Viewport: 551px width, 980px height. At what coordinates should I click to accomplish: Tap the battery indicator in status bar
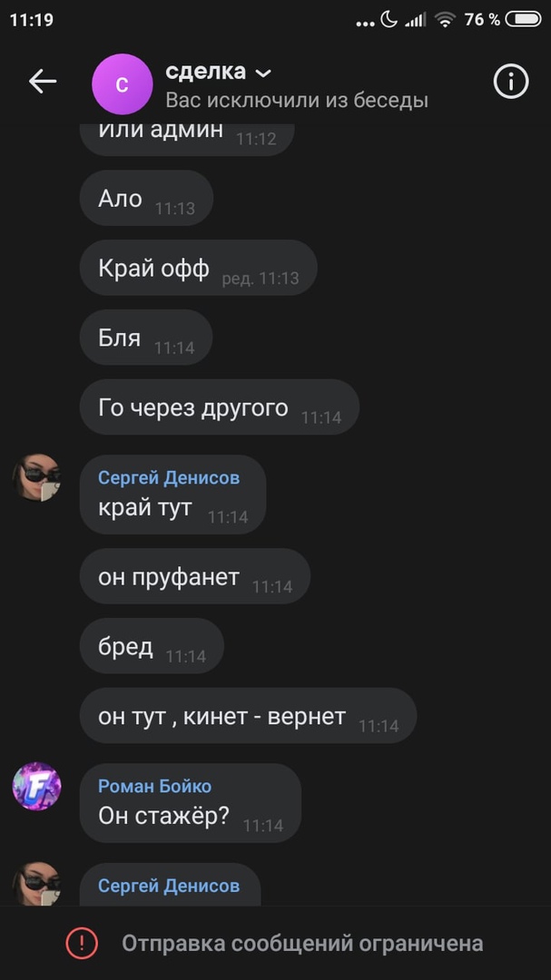click(x=523, y=20)
